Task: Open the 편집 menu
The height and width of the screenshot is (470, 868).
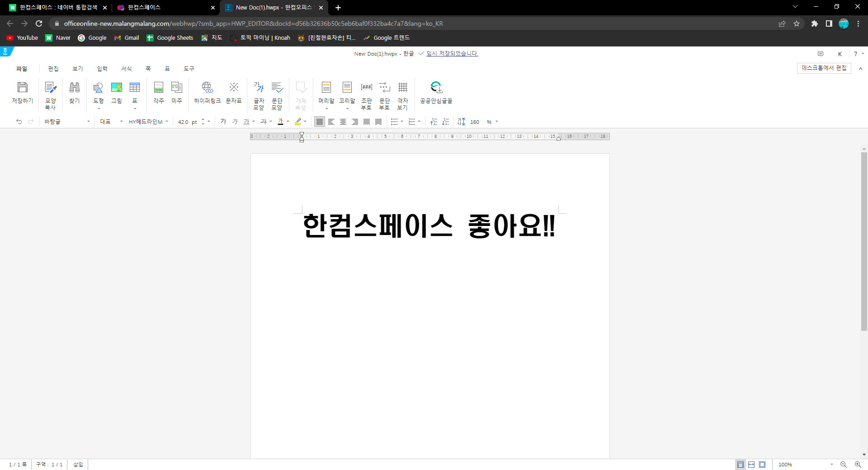Action: click(x=53, y=69)
